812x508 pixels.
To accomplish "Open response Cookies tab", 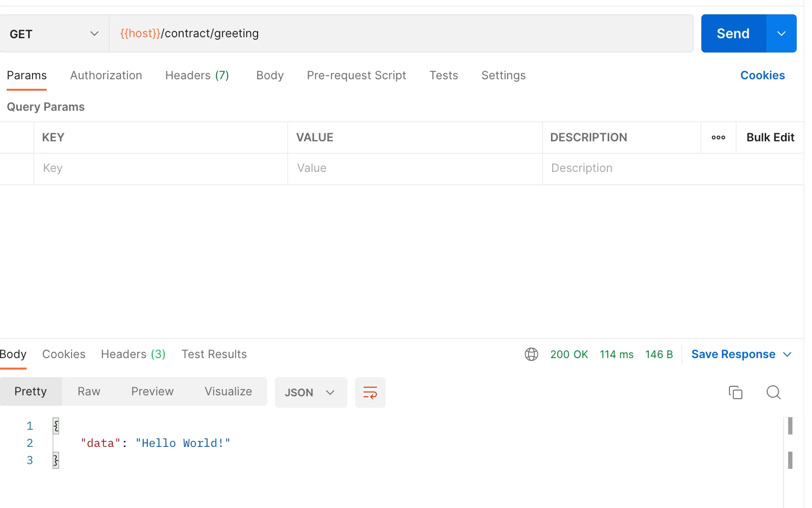I will tap(64, 354).
